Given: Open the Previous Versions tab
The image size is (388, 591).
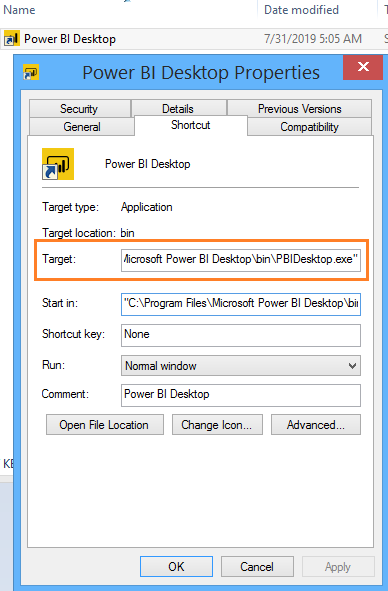Looking at the screenshot, I should coord(299,109).
